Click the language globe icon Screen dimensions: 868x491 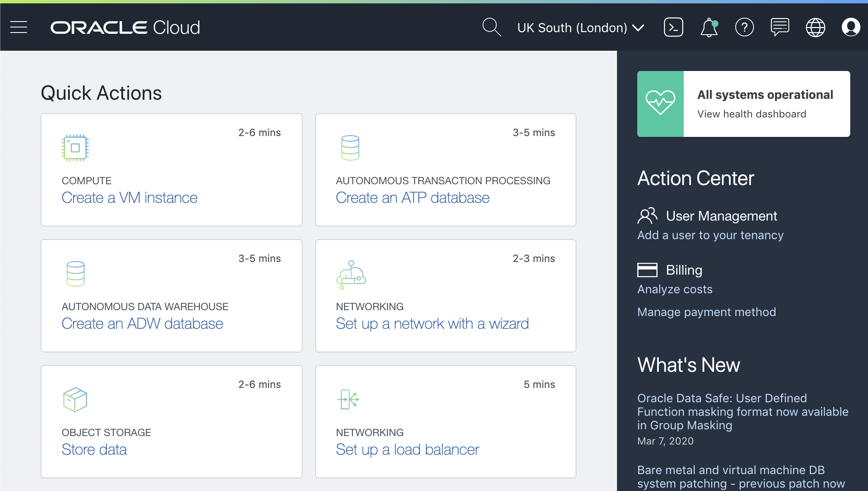pos(815,27)
